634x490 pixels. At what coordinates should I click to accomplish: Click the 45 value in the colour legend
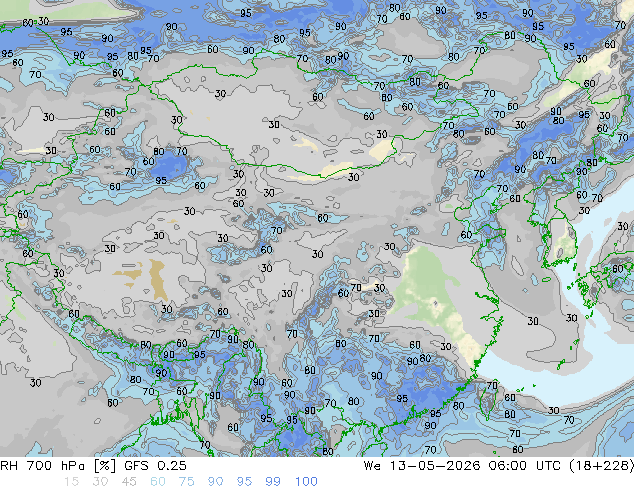click(x=129, y=482)
